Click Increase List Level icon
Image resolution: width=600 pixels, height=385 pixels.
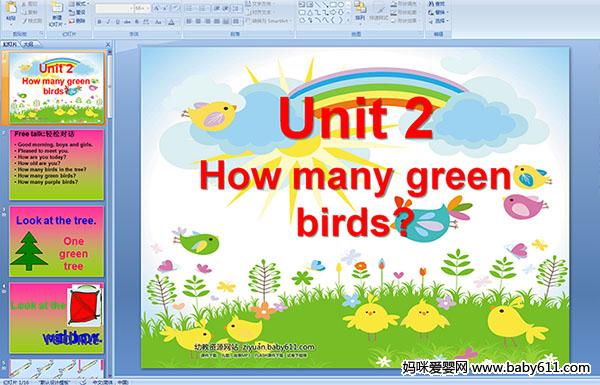(226, 8)
